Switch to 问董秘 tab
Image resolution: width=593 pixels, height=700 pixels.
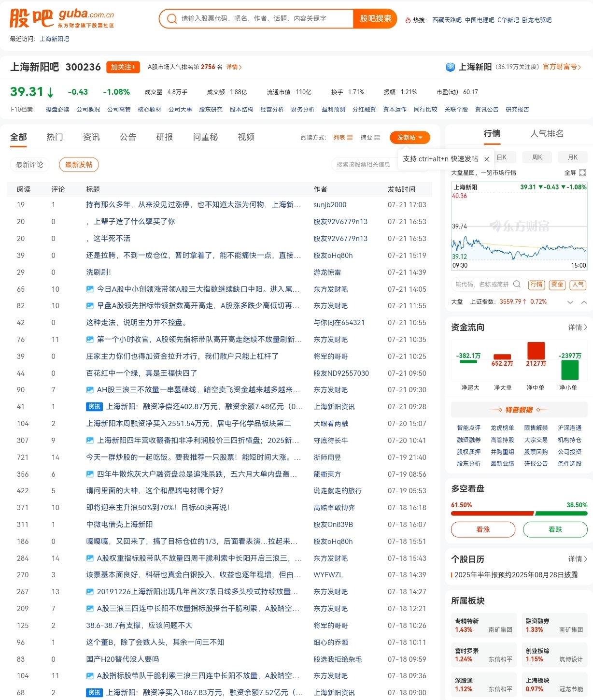(x=205, y=137)
